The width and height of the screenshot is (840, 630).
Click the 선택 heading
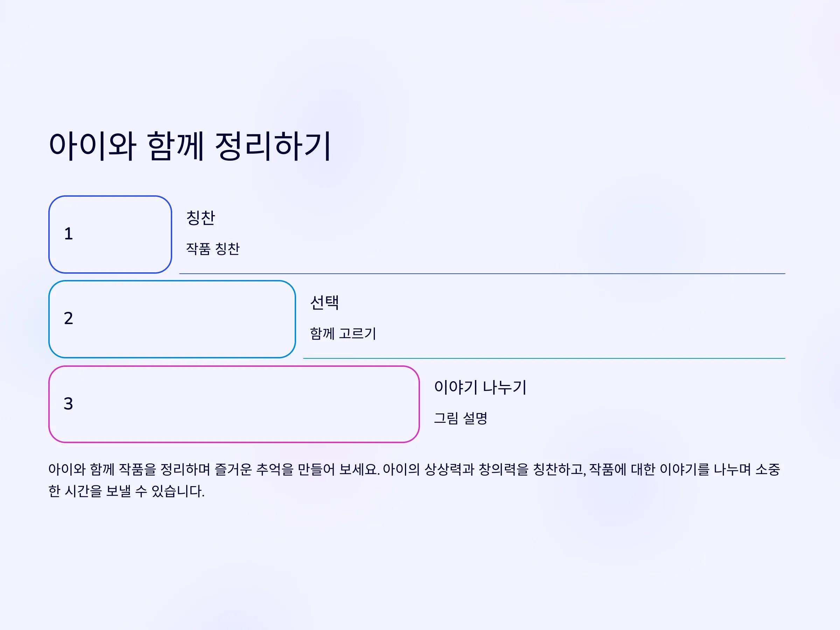324,303
